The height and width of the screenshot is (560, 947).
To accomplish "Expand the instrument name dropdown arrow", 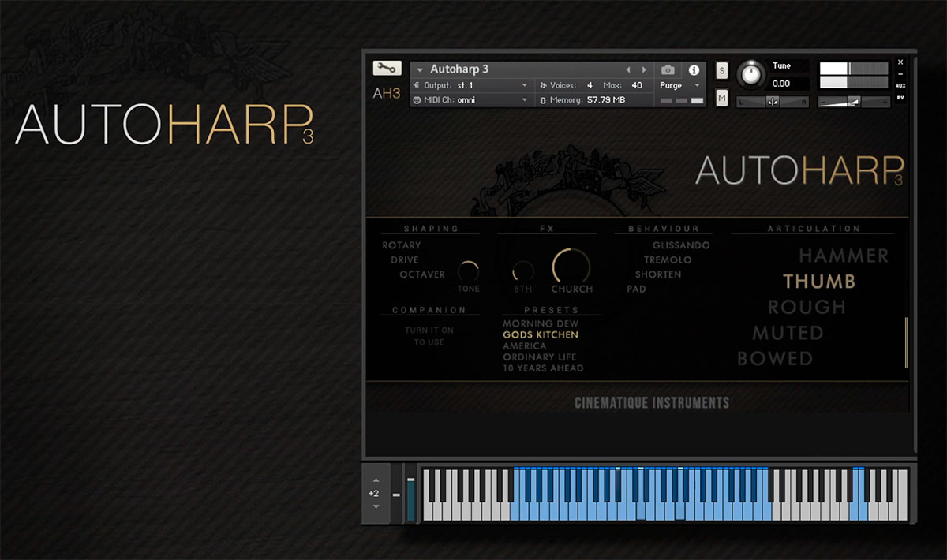I will (421, 70).
